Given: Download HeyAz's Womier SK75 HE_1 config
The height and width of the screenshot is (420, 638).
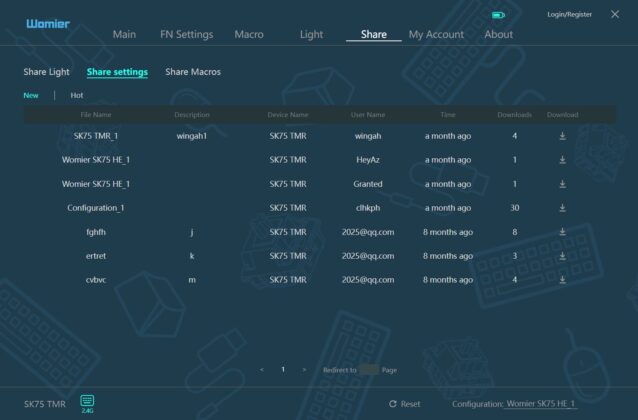Looking at the screenshot, I should 562,160.
